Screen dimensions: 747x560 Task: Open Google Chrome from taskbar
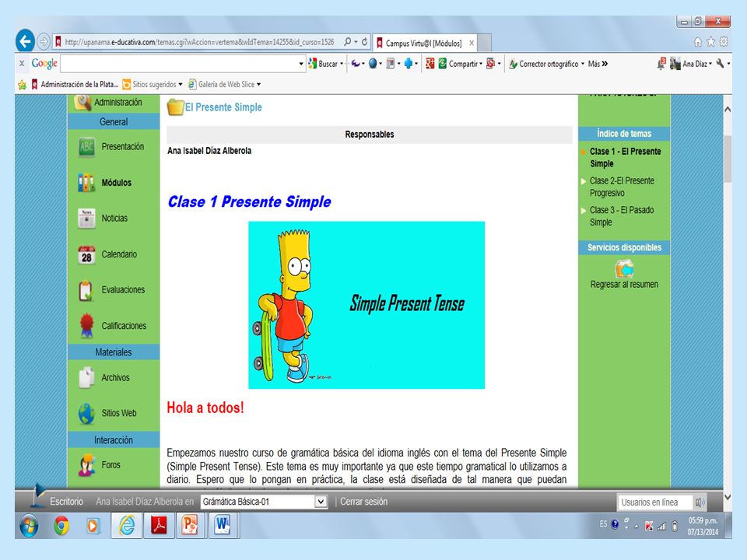[x=61, y=526]
